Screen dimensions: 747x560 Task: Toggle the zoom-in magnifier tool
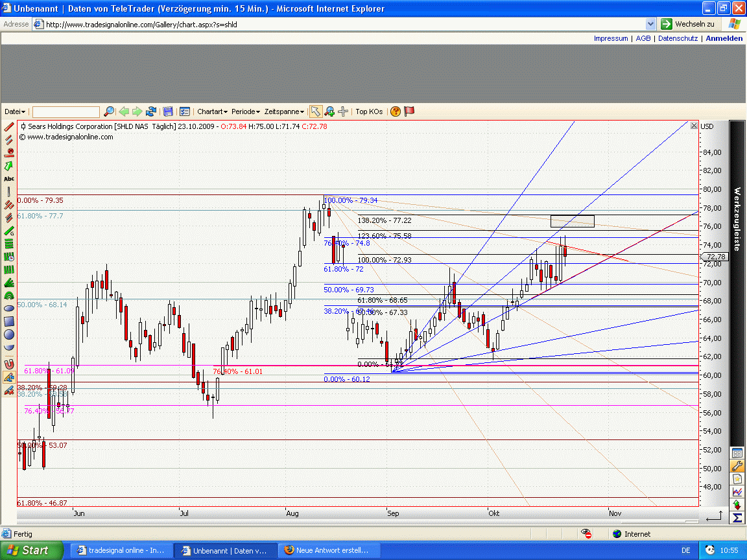(329, 111)
